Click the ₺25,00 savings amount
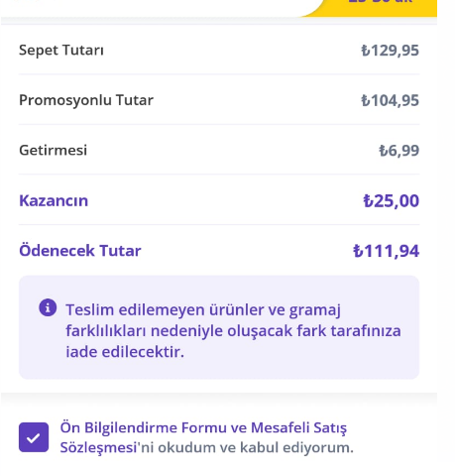 (x=392, y=201)
